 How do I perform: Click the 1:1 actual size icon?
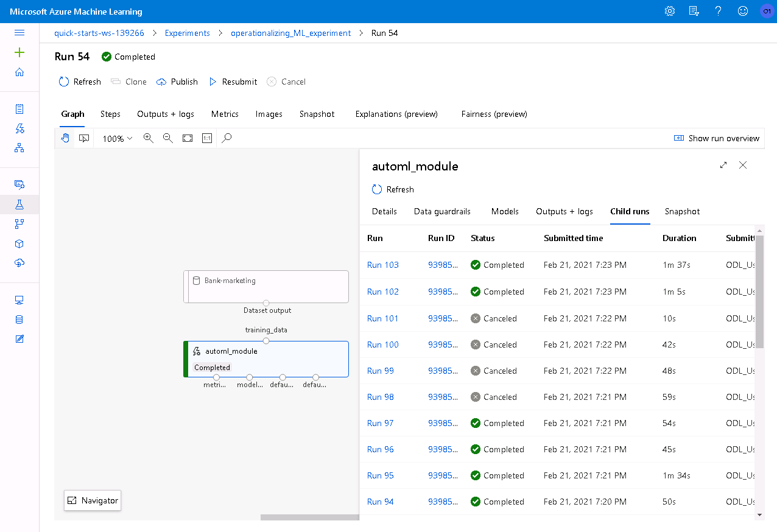(207, 138)
